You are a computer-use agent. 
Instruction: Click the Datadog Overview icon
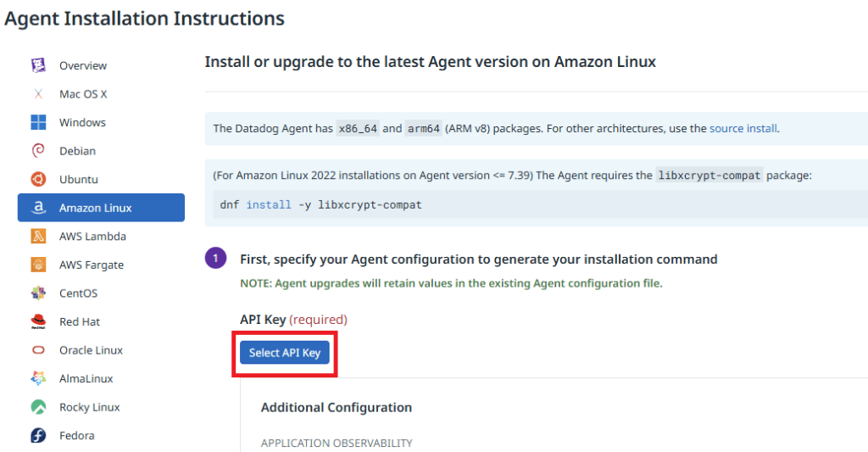click(x=38, y=65)
